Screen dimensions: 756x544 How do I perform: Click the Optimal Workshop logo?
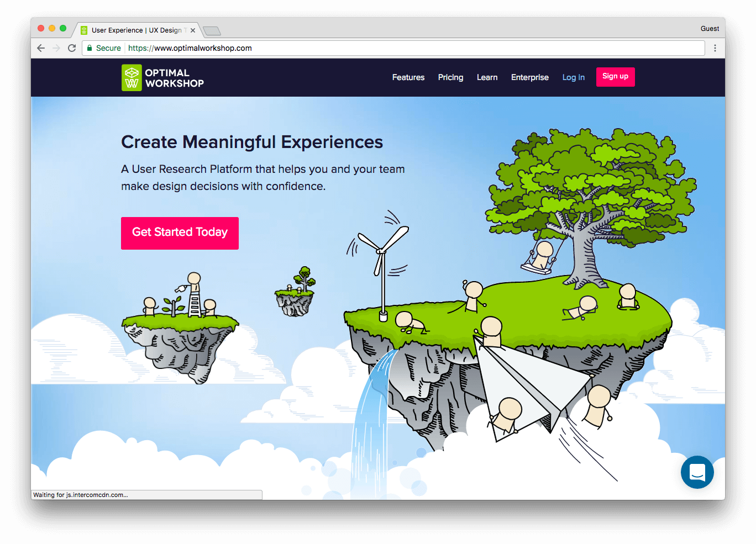162,78
